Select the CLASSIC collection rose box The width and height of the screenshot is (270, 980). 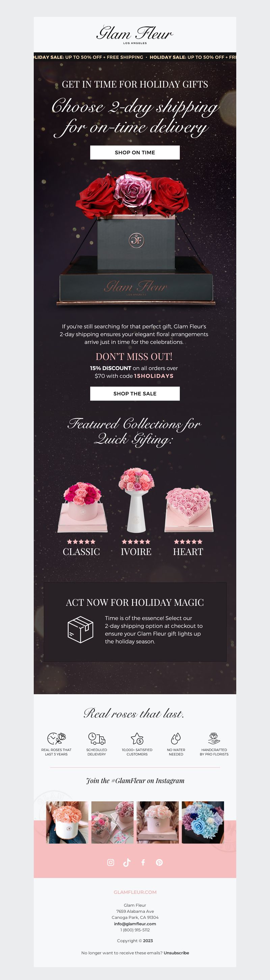pos(82,507)
